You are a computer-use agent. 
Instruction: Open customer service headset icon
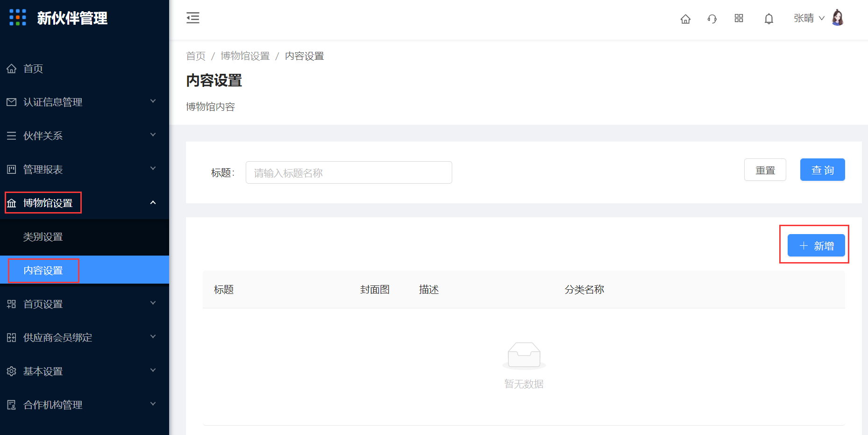(x=712, y=19)
